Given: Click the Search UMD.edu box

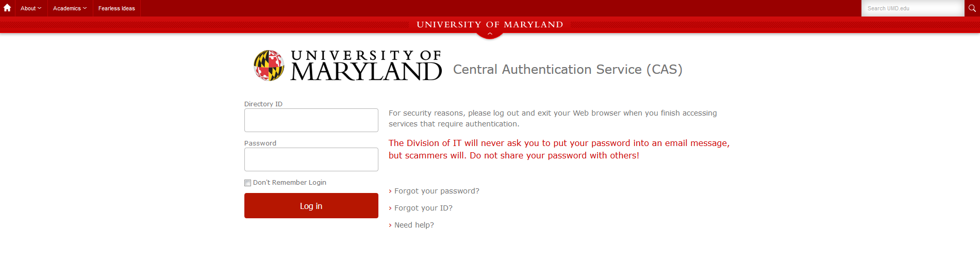Looking at the screenshot, I should coord(913,8).
